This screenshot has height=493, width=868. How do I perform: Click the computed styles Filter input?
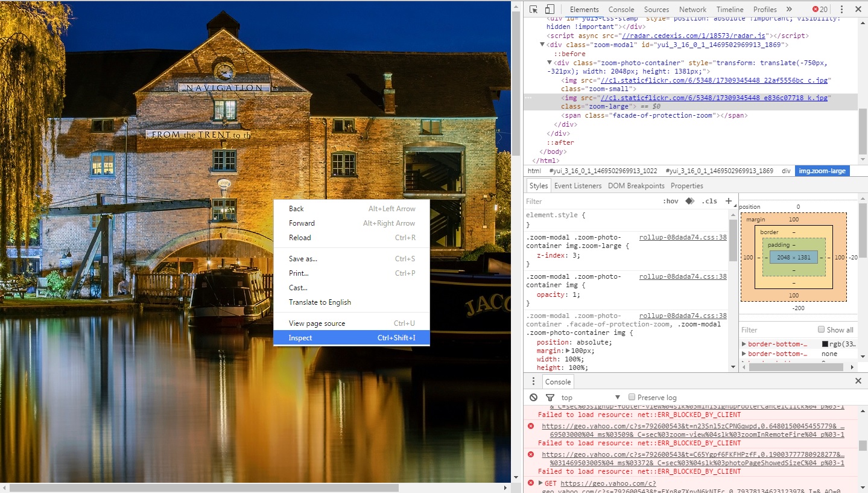[777, 329]
